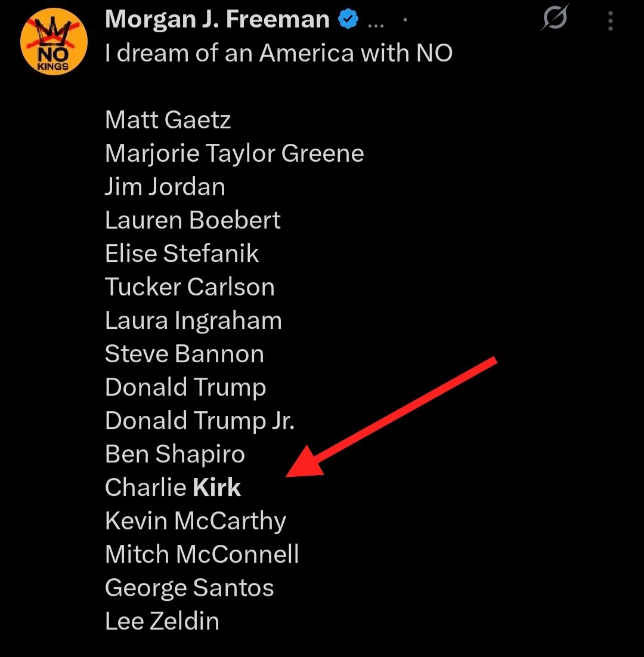Viewport: 644px width, 657px height.
Task: Click the Tucker Carlson text
Action: pyautogui.click(x=190, y=287)
